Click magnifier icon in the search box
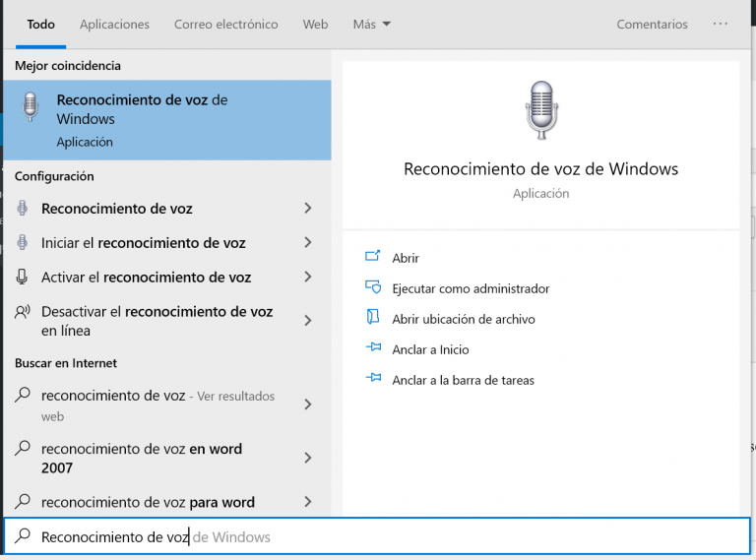 click(x=23, y=536)
